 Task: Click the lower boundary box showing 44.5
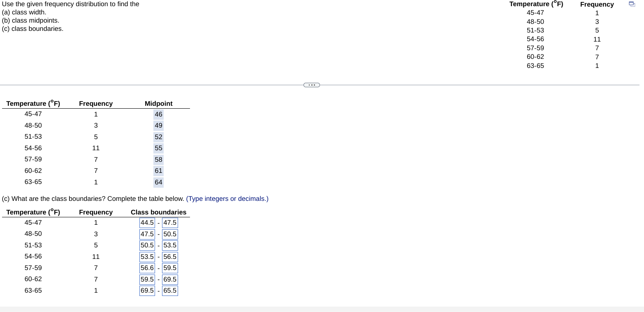(x=147, y=222)
